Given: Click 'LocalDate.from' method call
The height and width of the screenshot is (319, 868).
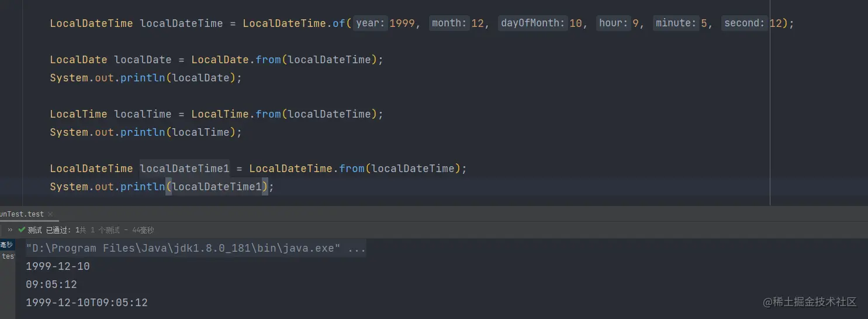Looking at the screenshot, I should [236, 60].
